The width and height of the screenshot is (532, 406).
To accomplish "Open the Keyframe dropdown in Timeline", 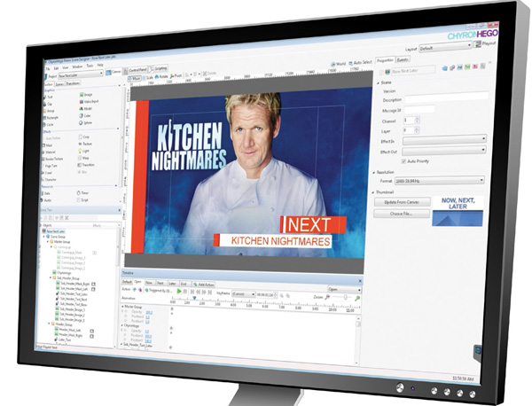I will coord(243,294).
